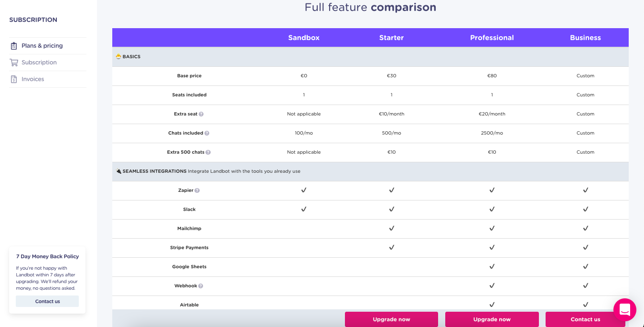Select the Sandbox column header
Screen dimensions: 644x327
(304, 38)
